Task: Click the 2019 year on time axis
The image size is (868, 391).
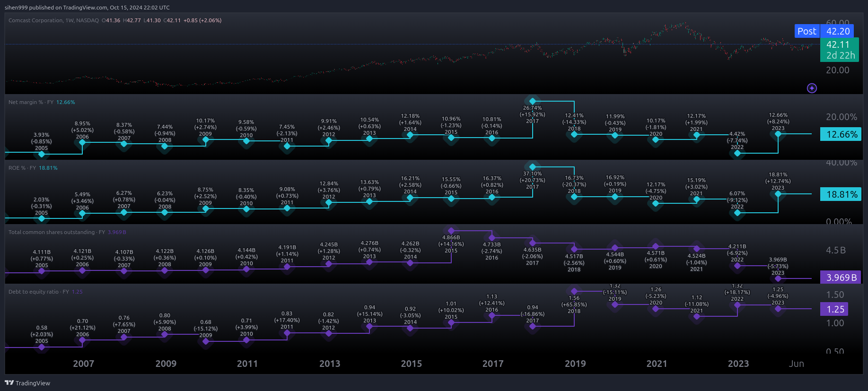Action: 575,364
